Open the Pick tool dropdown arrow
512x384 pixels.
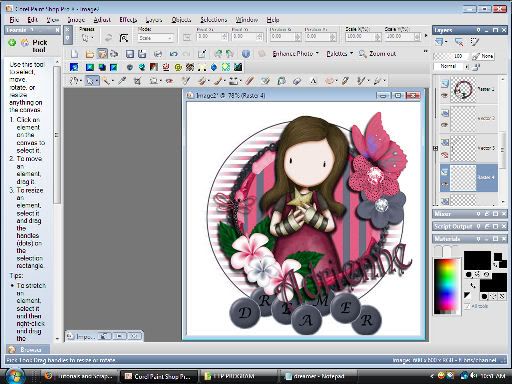coord(97,80)
